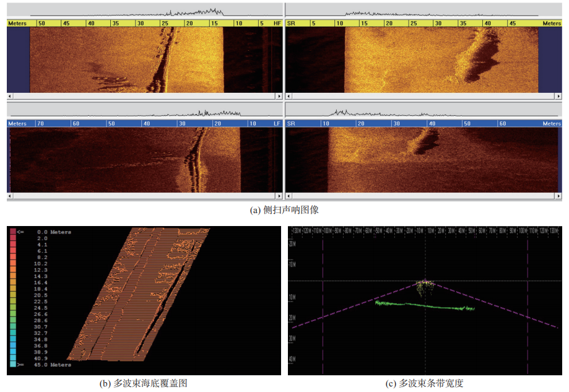Viewport: 569px width, 392px height.
Task: Click the 14.3 depth value in the legend
Action: point(41,276)
